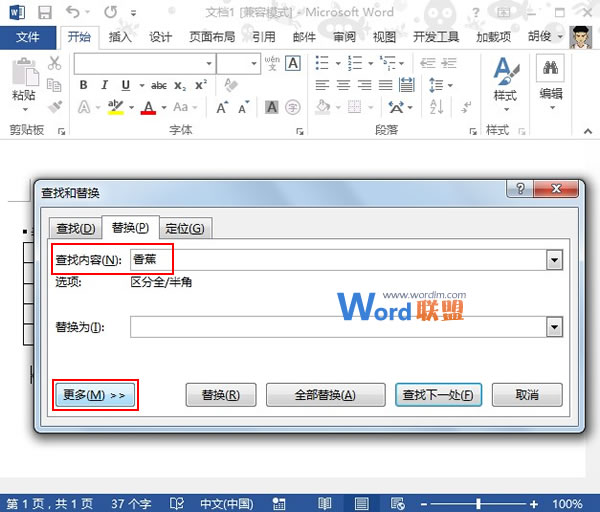Image resolution: width=600 pixels, height=512 pixels.
Task: Click the Clear Formatting eraser icon
Action: point(230,85)
